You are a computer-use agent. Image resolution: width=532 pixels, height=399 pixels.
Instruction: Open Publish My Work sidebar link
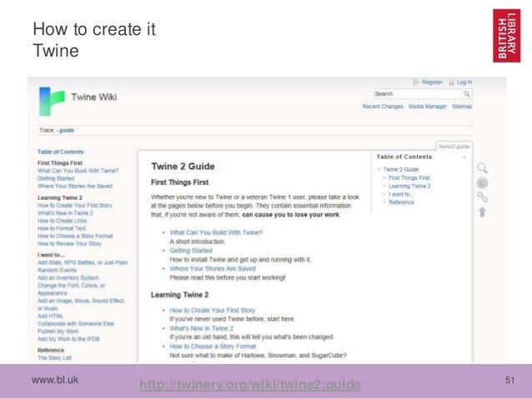click(58, 332)
